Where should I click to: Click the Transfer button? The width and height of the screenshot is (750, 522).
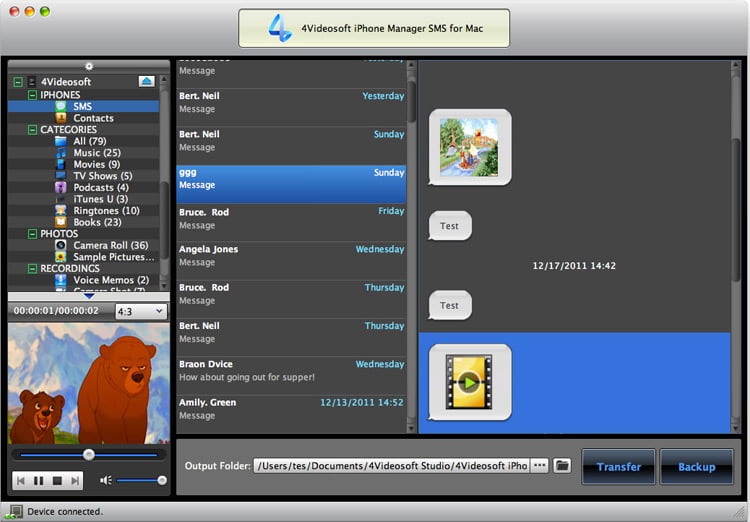point(618,466)
